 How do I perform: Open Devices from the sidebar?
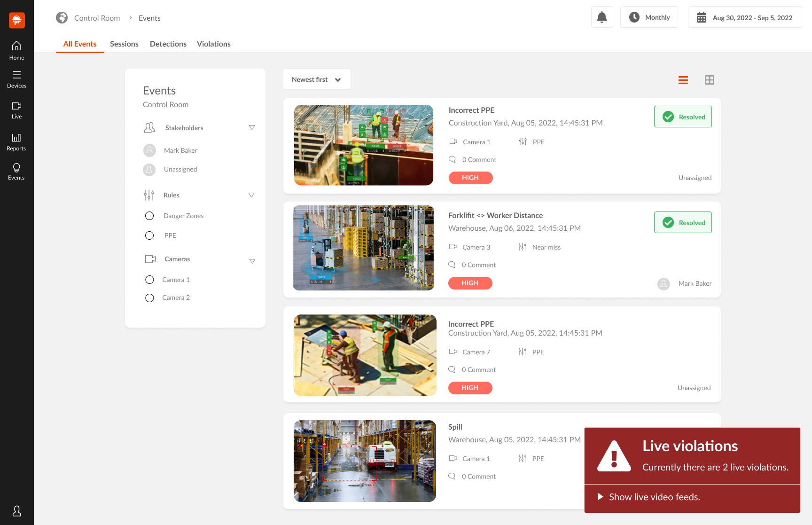[x=16, y=79]
